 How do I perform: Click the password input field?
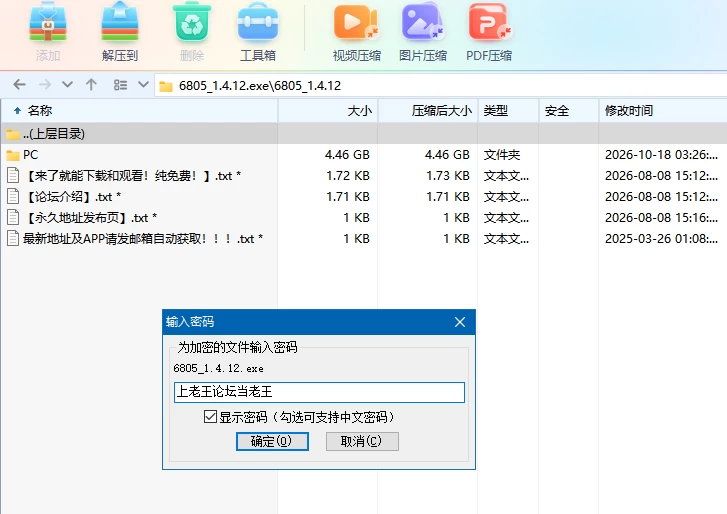[x=319, y=392]
